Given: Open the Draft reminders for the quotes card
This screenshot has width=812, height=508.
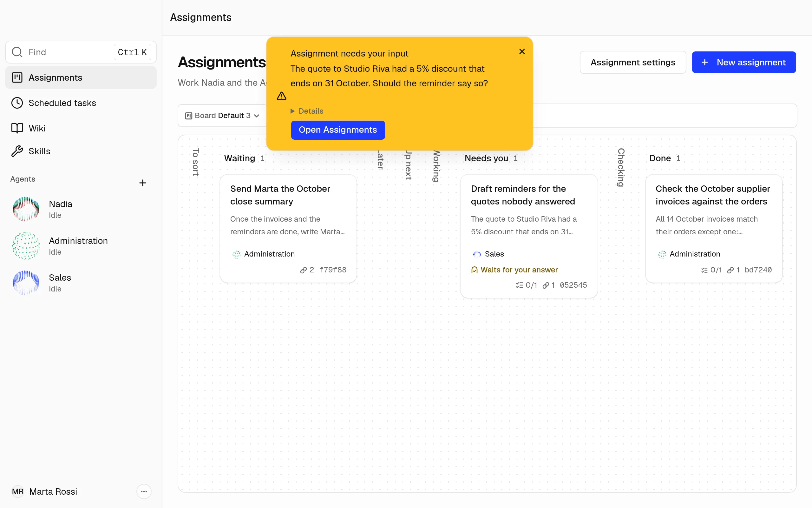Looking at the screenshot, I should (529, 236).
